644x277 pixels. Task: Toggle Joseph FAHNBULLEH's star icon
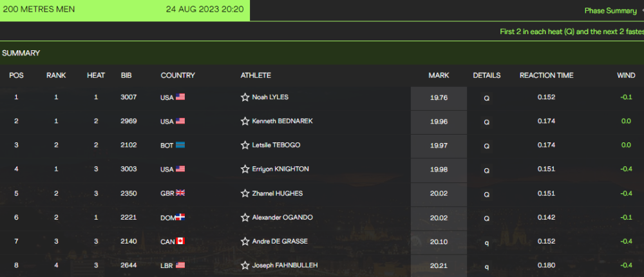[x=245, y=265]
